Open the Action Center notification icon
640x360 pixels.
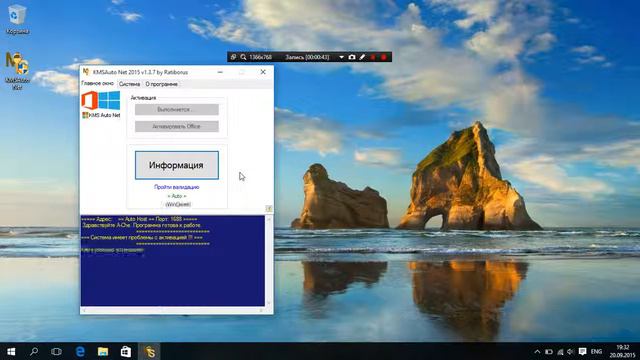click(582, 351)
